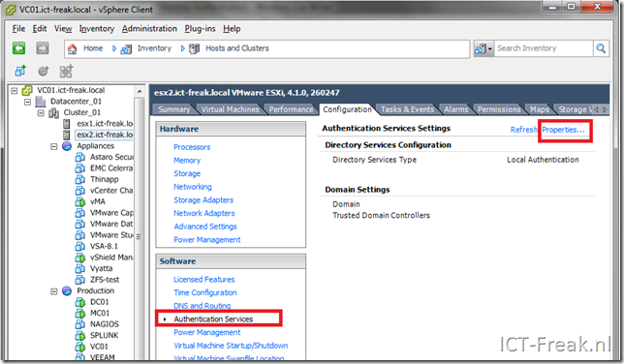Click the VC01.ict-freak.local vCenter icon
Viewport: 624px width, 364px height.
coord(27,90)
